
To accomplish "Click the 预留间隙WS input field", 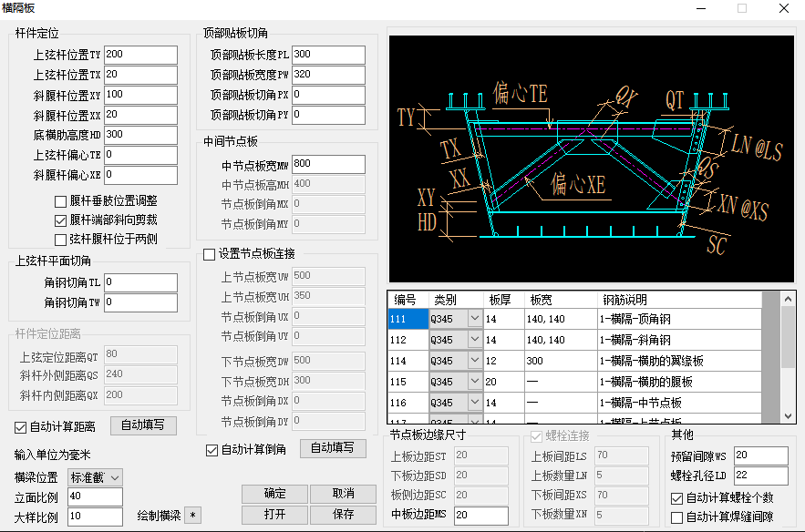I will tap(761, 455).
